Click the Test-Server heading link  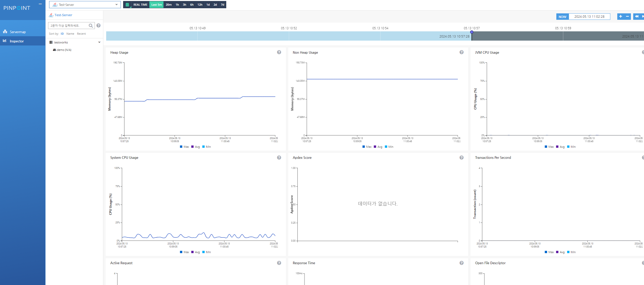(x=63, y=15)
